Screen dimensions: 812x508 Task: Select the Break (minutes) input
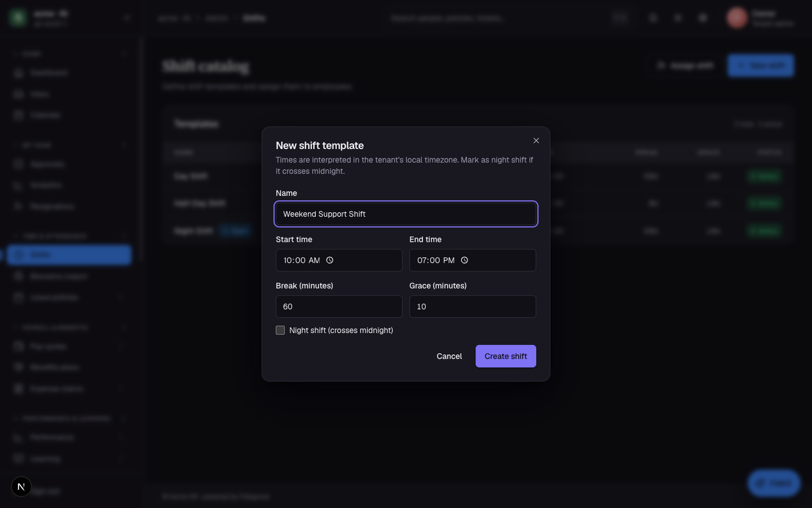point(339,306)
